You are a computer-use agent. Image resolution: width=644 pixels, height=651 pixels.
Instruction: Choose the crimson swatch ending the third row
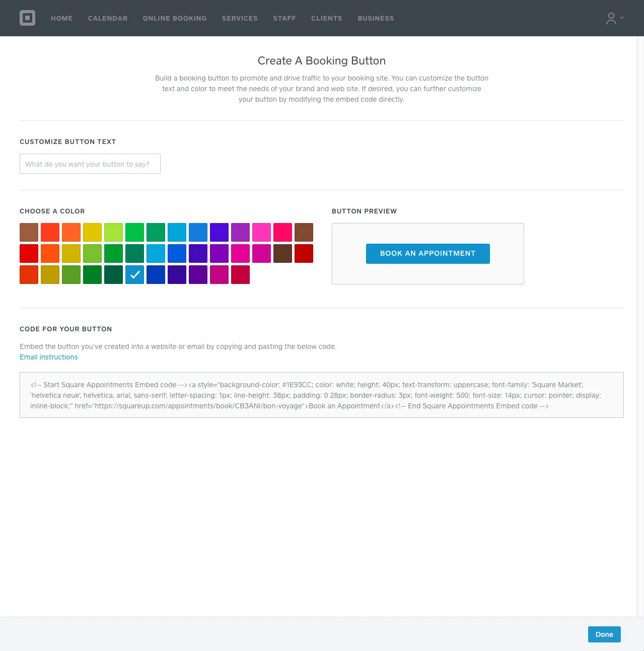pos(241,275)
